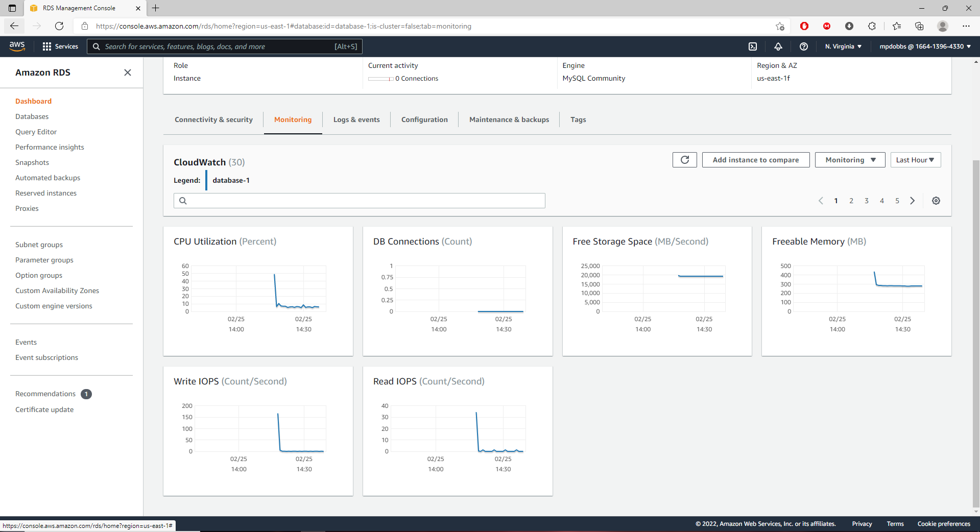Image resolution: width=980 pixels, height=532 pixels.
Task: Open the AWS help question mark icon
Action: click(803, 46)
